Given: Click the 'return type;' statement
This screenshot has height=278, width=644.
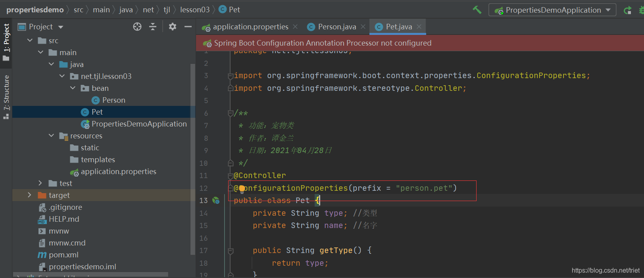Looking at the screenshot, I should click(x=300, y=263).
